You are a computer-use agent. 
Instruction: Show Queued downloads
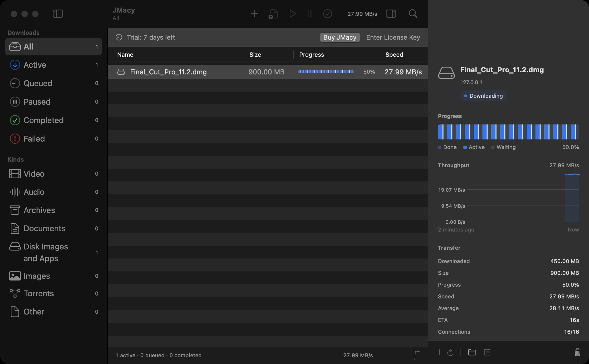tap(54, 83)
